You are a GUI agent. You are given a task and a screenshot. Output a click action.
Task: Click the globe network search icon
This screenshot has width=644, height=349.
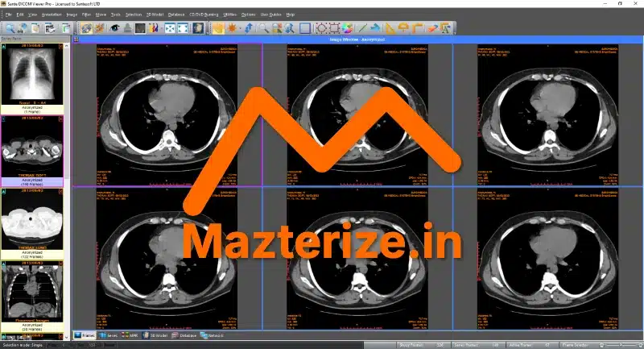pyautogui.click(x=23, y=28)
